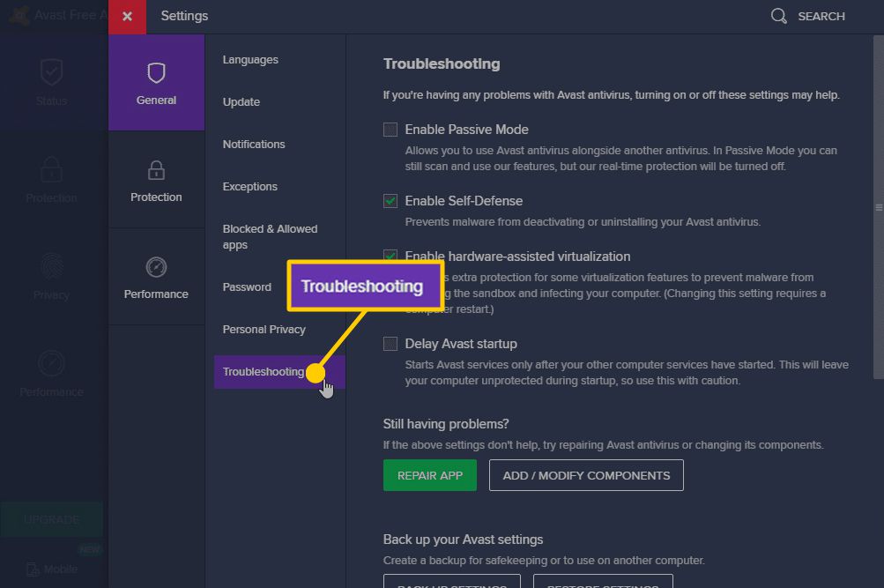Tick the Delay Avast startup checkbox
Viewport: 884px width, 588px height.
coord(390,344)
